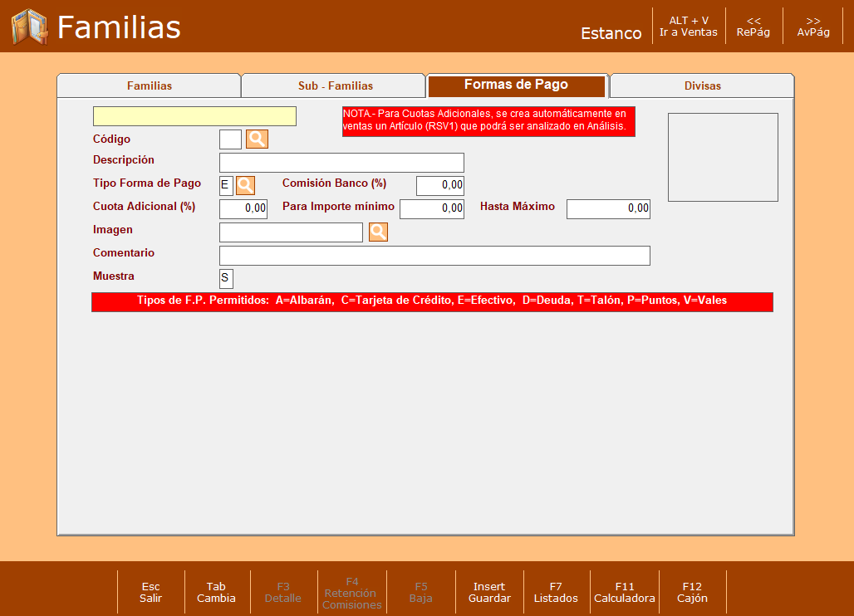Image resolution: width=854 pixels, height=616 pixels.
Task: Click the F3 Detalle button
Action: point(282,592)
